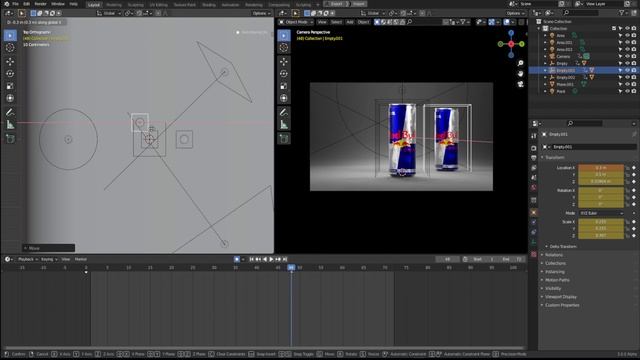Open the rotation Mode XYZ Euler dropdown

601,213
